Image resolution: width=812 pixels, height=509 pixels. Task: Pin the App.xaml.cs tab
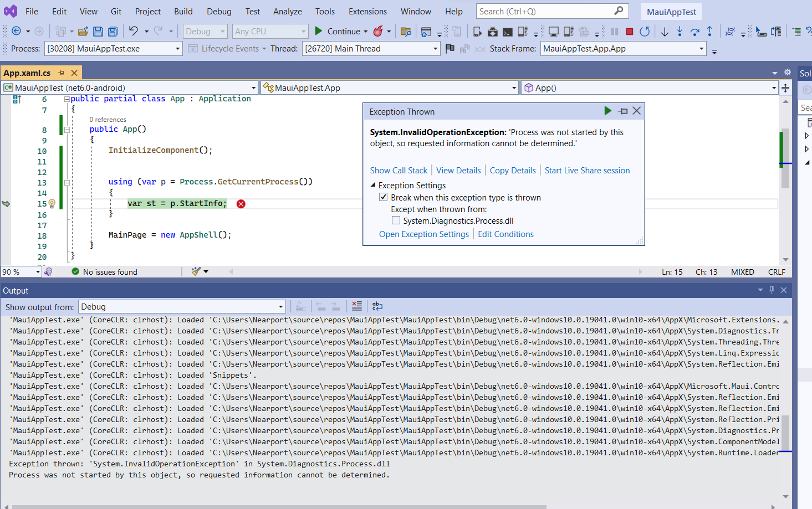[62, 73]
